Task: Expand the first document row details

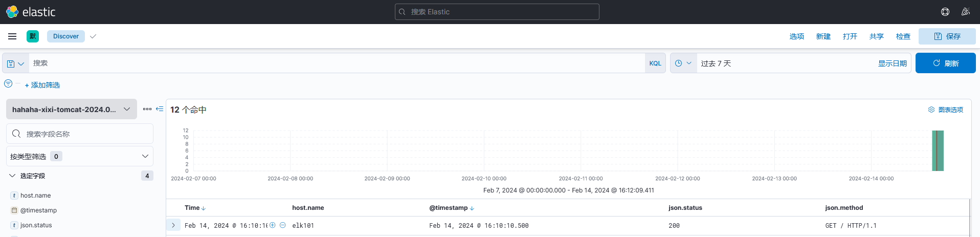Action: click(173, 225)
